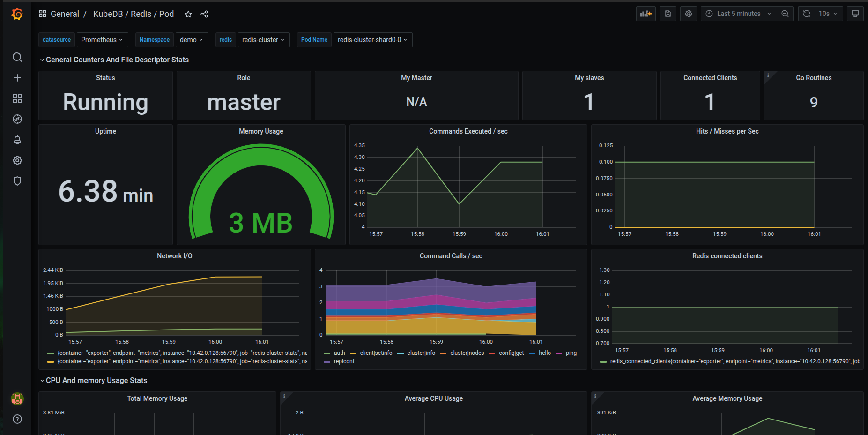
Task: Click the 3 MB memory usage gauge
Action: 261,192
